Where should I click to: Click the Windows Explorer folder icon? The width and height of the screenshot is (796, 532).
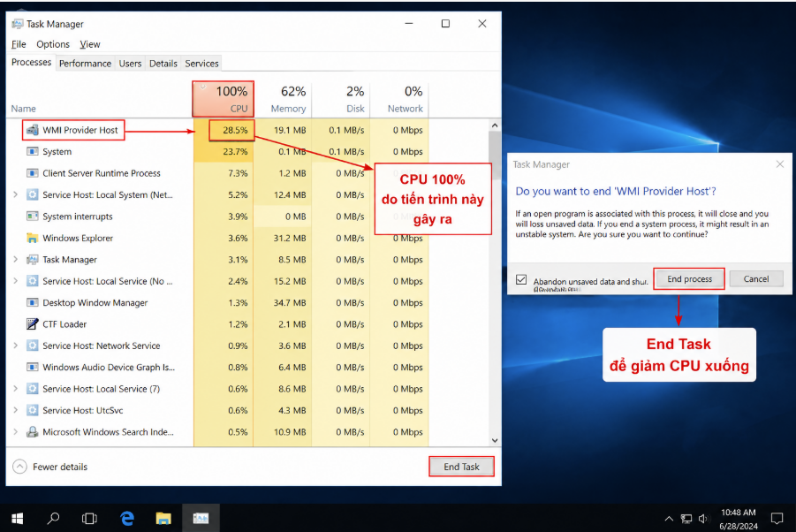click(x=33, y=238)
